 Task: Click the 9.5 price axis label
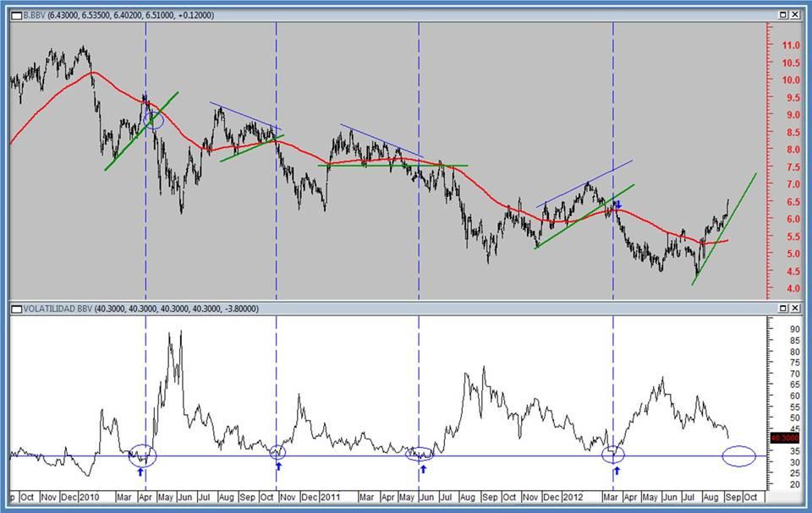(x=793, y=97)
